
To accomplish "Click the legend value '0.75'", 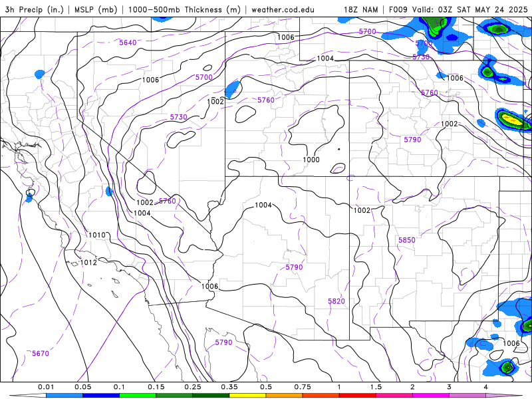I will tap(303, 387).
